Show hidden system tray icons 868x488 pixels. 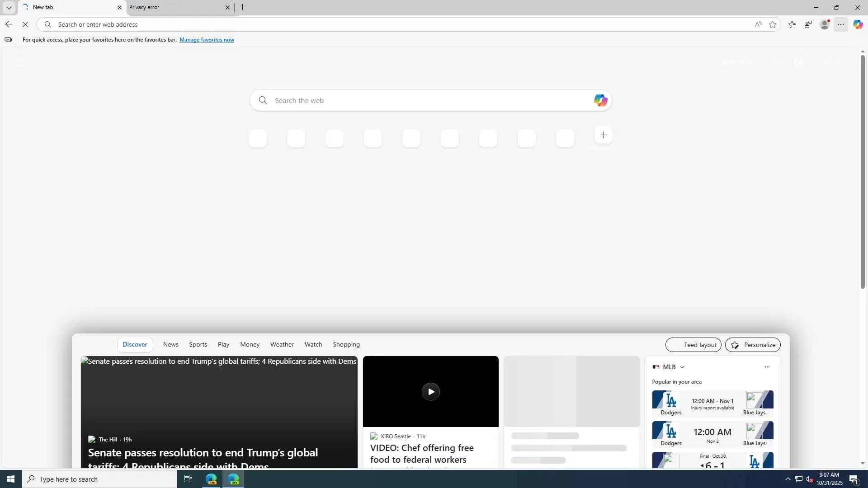[788, 479]
